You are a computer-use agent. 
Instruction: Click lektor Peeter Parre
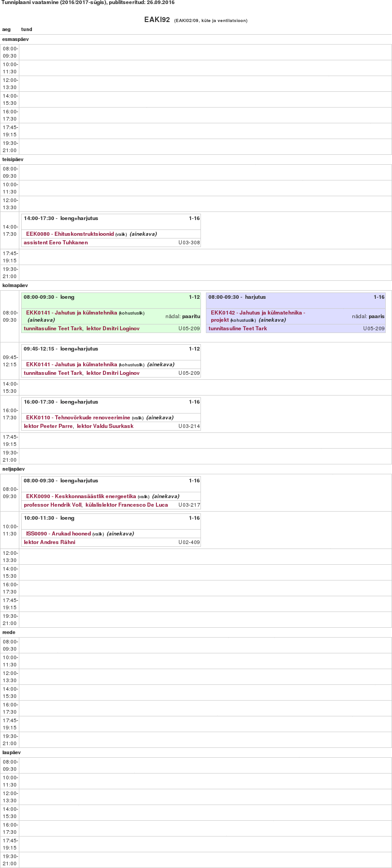(x=48, y=426)
